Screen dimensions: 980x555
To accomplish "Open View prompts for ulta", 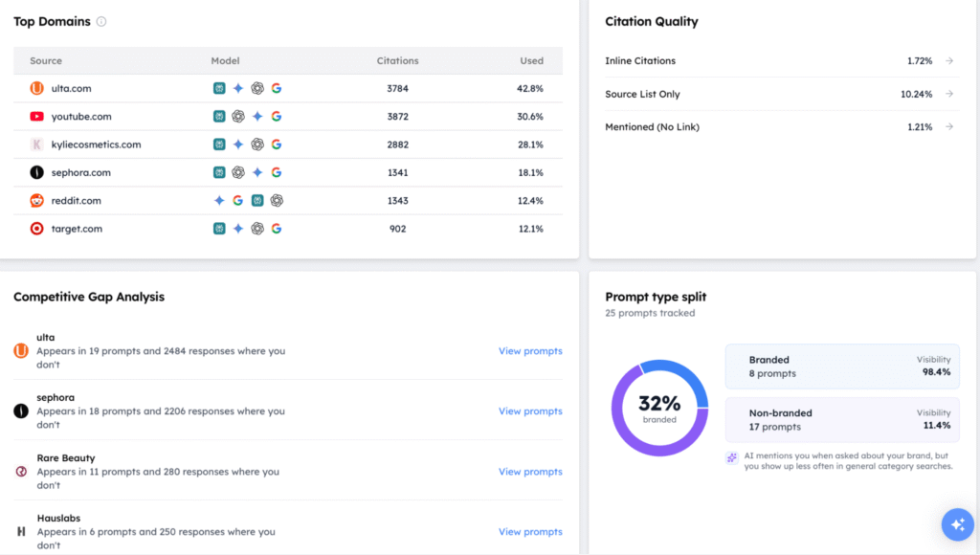I will 530,350.
